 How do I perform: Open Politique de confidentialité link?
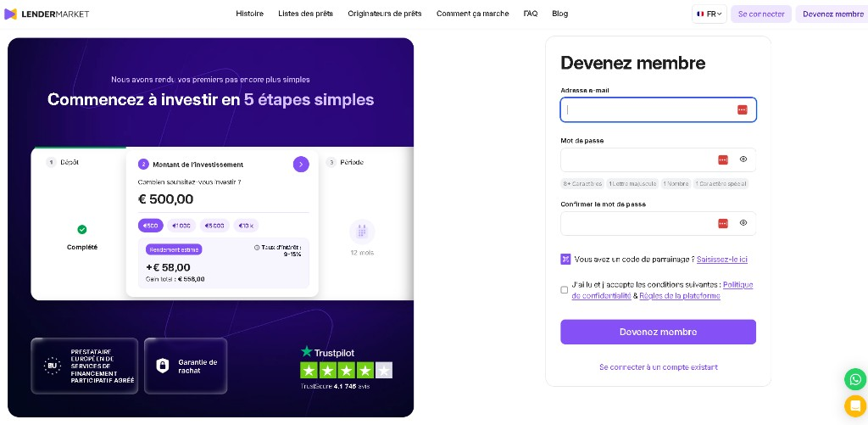click(x=662, y=290)
